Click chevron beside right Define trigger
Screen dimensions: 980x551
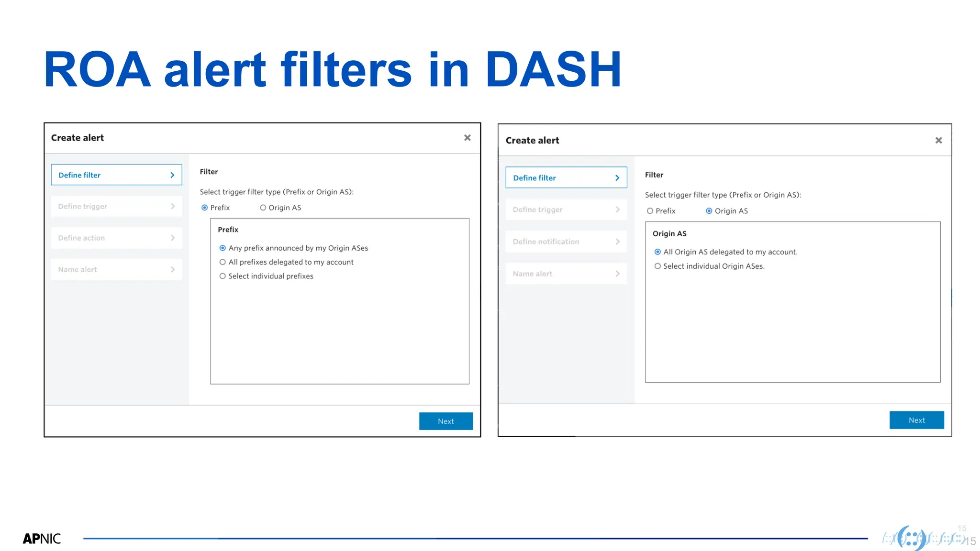(x=617, y=209)
